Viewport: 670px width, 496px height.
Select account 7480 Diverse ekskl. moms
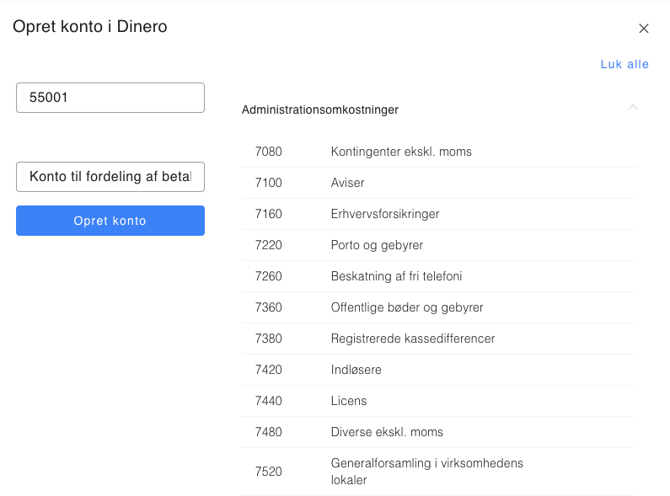click(x=439, y=432)
